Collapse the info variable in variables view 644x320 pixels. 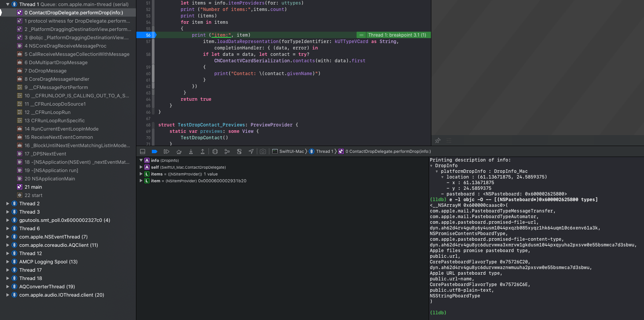pyautogui.click(x=141, y=160)
